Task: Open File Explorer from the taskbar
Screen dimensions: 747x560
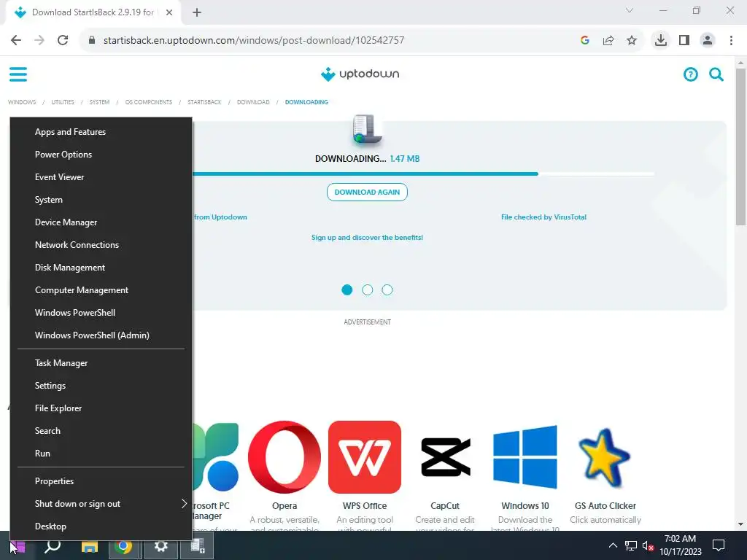Action: pos(89,546)
